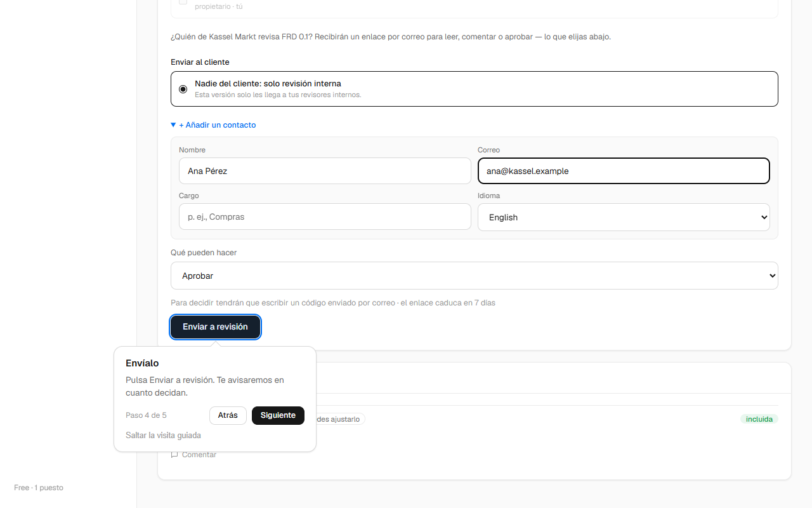The width and height of the screenshot is (812, 508).
Task: Toggle the propietario checkbox
Action: [x=183, y=2]
